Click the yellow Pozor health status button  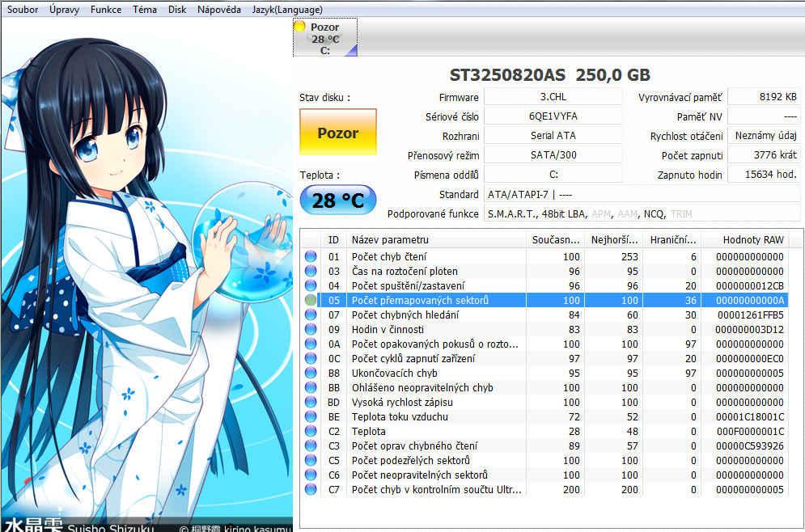pos(338,132)
